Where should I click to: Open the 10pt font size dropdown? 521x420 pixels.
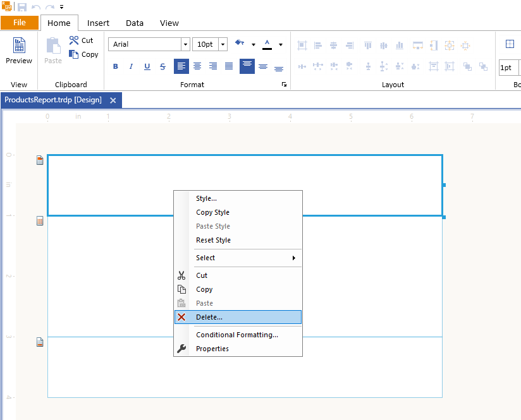(x=223, y=44)
